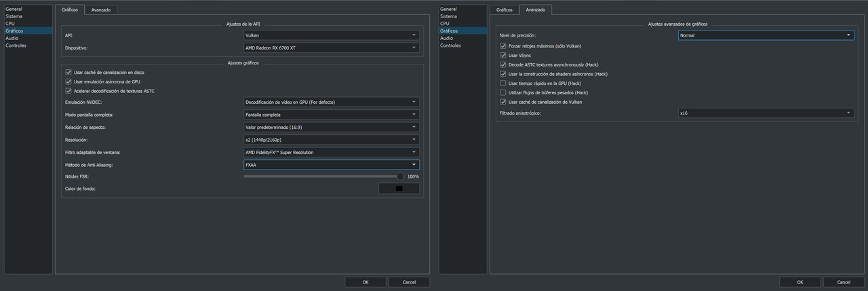Image resolution: width=868 pixels, height=291 pixels.
Task: Expand the Resolución dropdown showing x2
Action: click(x=331, y=140)
